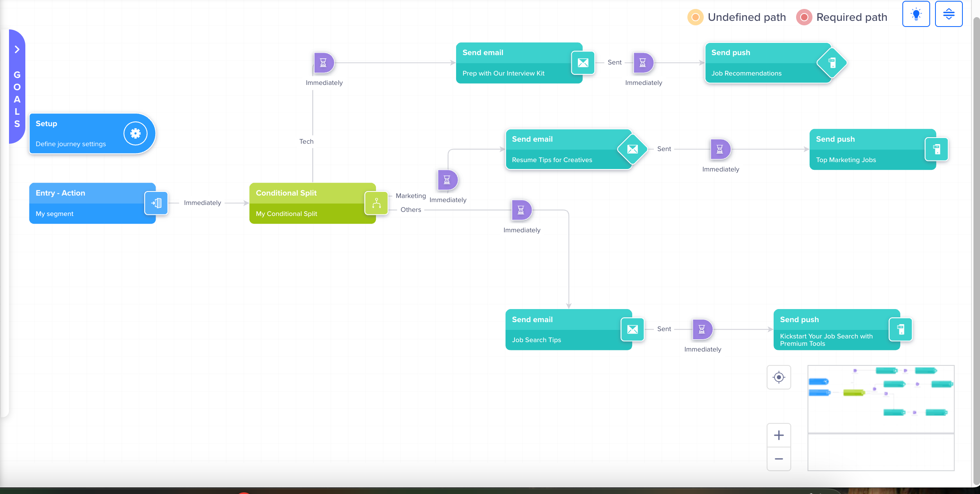Click the hourglass delay icon on the Tech branch
The height and width of the screenshot is (494, 980).
pos(324,62)
